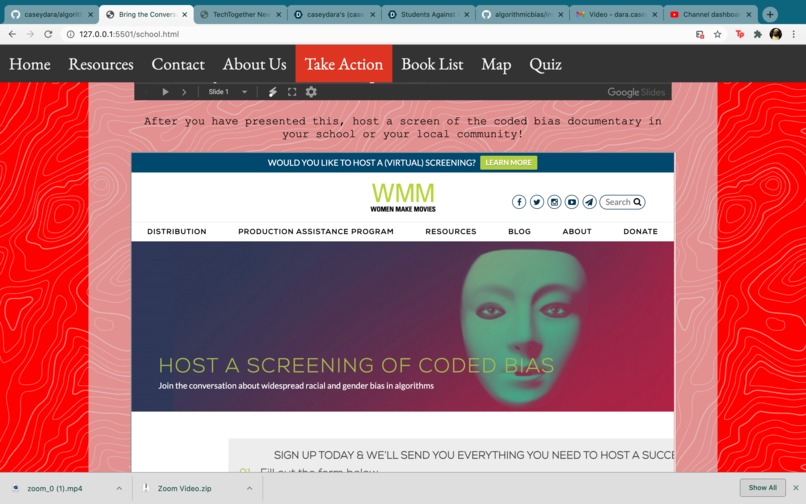This screenshot has width=806, height=504.
Task: Open Contact page in navbar
Action: coord(178,64)
